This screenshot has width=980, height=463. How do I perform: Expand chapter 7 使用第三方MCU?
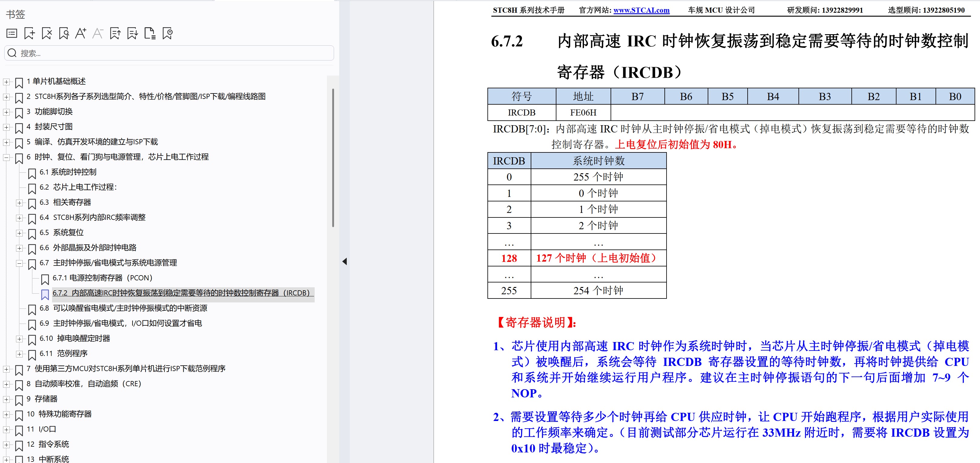[6, 369]
